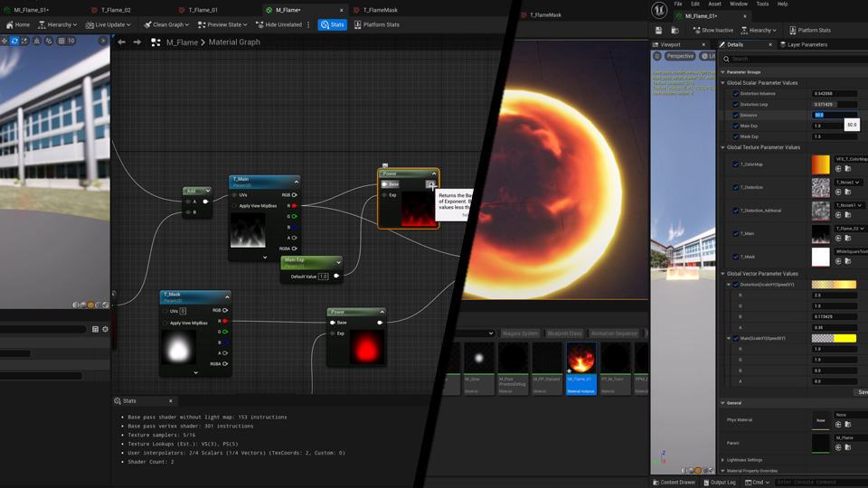Click the graph navigate back arrow
This screenshot has width=868, height=488.
click(121, 42)
